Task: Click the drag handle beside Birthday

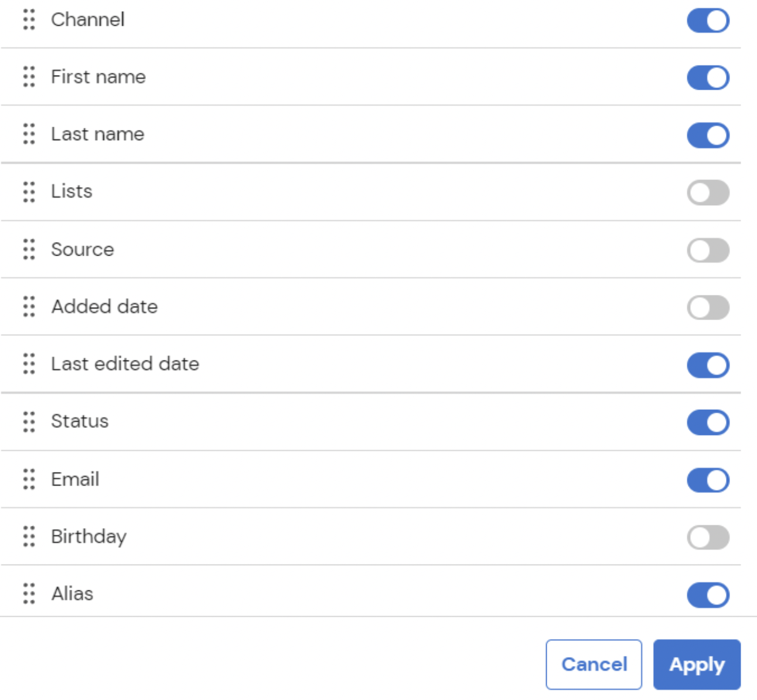Action: pos(29,536)
